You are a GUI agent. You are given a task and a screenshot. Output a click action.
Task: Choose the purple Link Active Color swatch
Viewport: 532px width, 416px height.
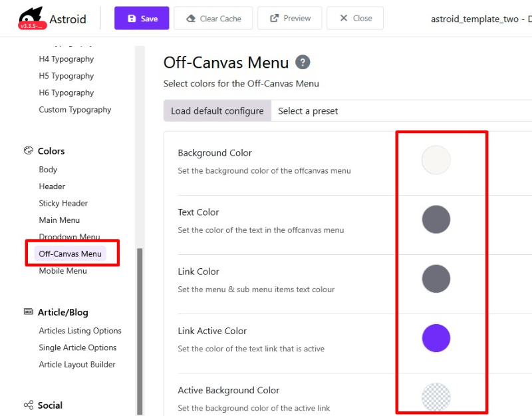pyautogui.click(x=436, y=338)
